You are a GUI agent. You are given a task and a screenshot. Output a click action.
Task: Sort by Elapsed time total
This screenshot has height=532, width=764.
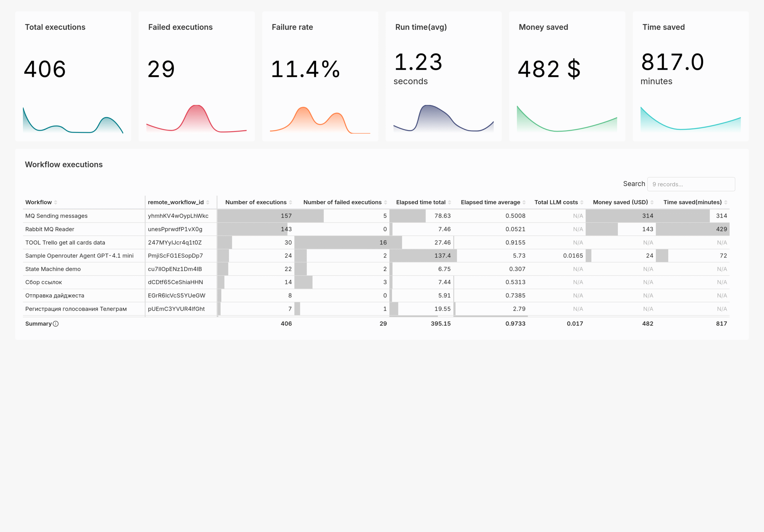pyautogui.click(x=450, y=202)
